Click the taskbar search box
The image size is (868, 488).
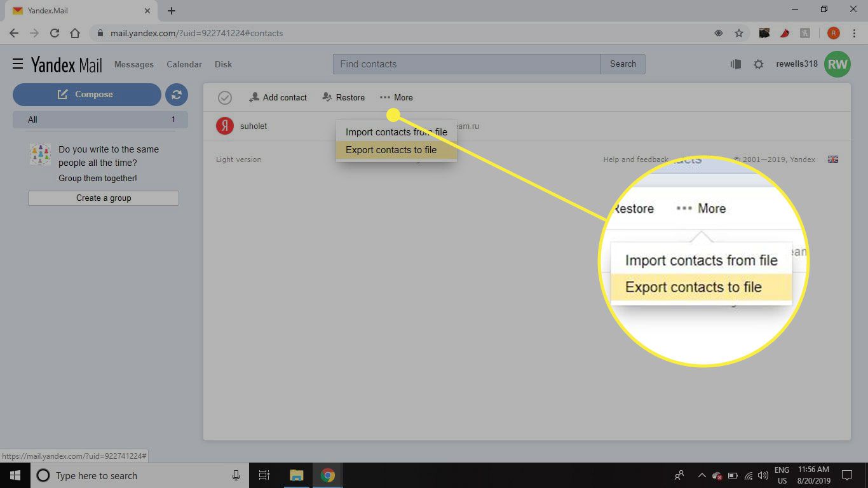[x=140, y=475]
